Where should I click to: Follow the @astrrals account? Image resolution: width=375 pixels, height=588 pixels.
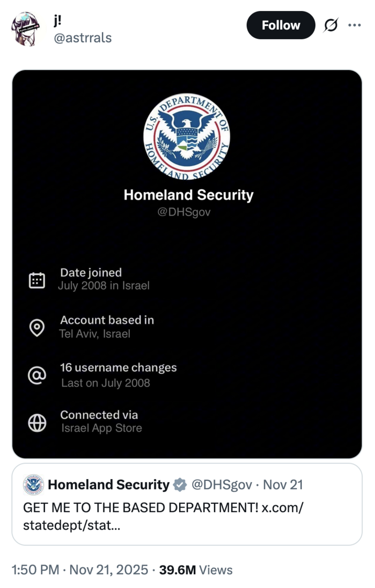click(x=281, y=25)
